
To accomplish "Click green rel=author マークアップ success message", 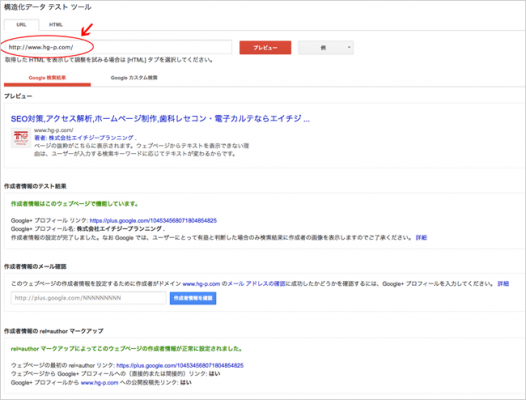I will 126,349.
